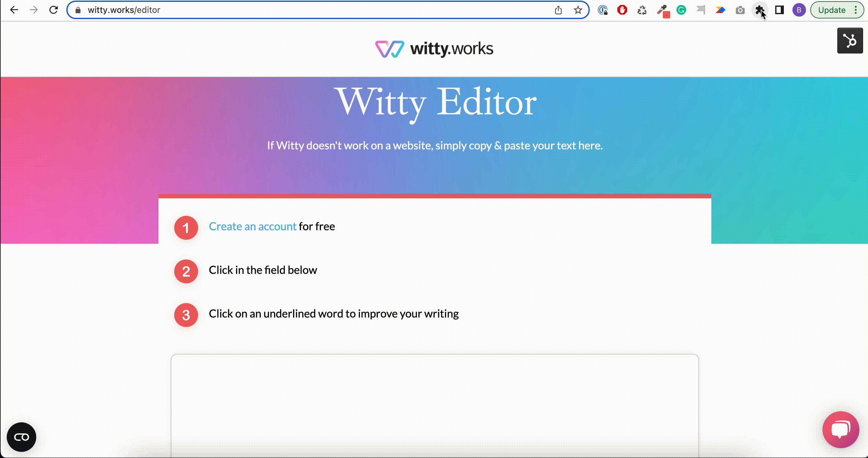The height and width of the screenshot is (458, 868).
Task: Bookmark this page with the star
Action: point(578,10)
